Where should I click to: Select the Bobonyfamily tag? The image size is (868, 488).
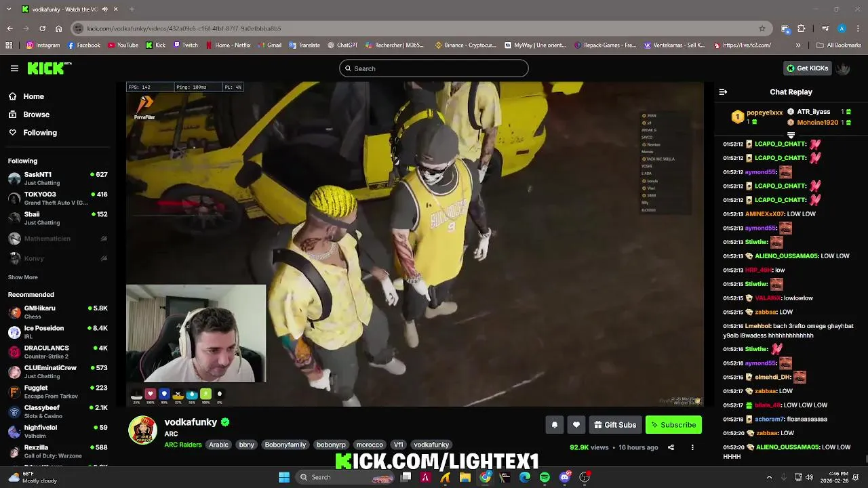(x=285, y=445)
